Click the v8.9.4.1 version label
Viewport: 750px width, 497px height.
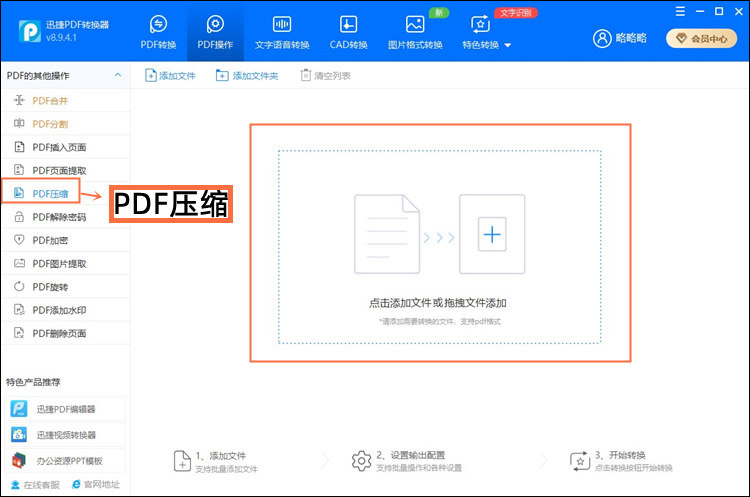click(61, 37)
